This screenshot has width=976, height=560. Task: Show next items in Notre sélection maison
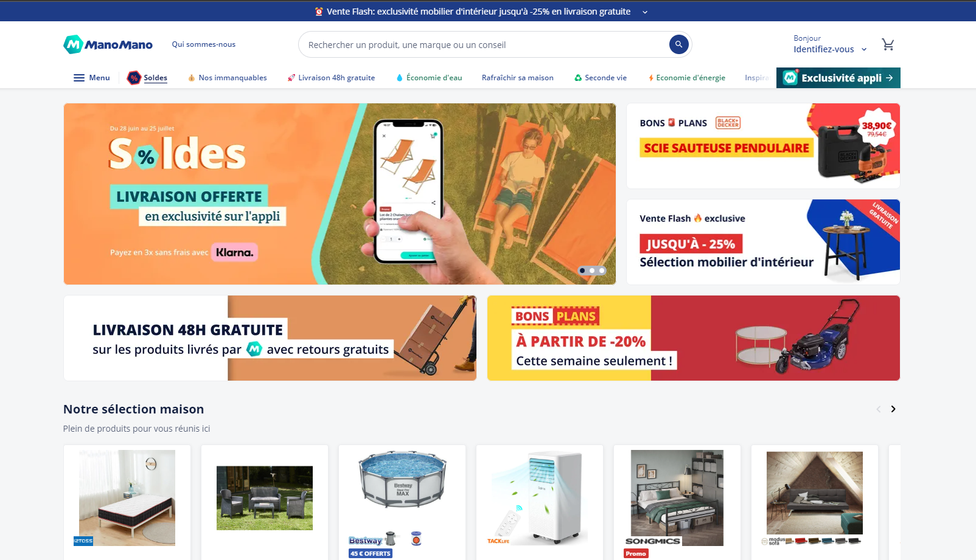[893, 409]
